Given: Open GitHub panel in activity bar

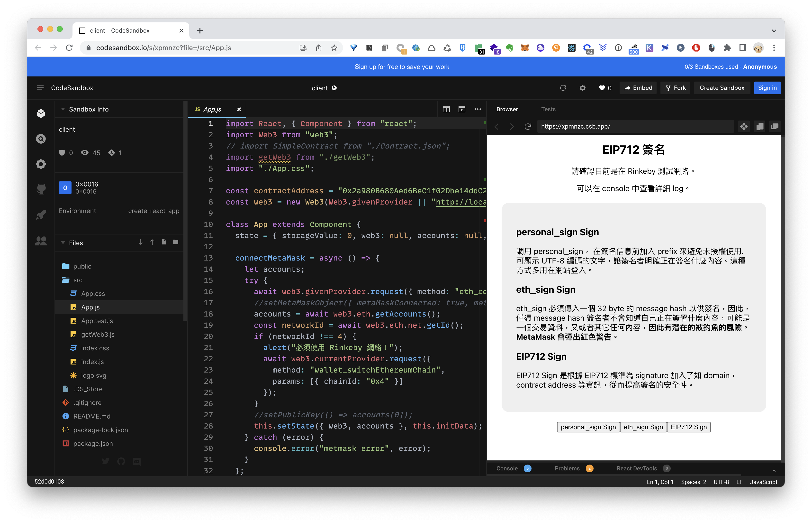Looking at the screenshot, I should click(41, 189).
